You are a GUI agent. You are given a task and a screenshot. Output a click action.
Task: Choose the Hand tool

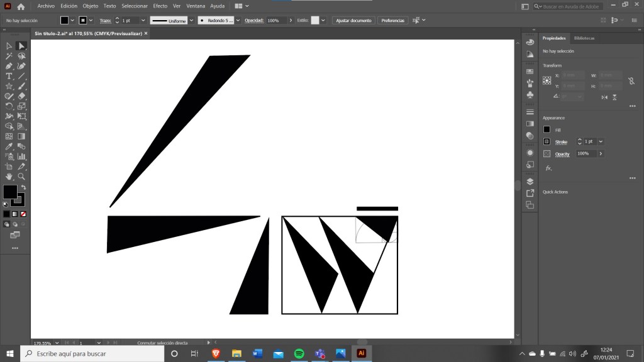tap(9, 177)
